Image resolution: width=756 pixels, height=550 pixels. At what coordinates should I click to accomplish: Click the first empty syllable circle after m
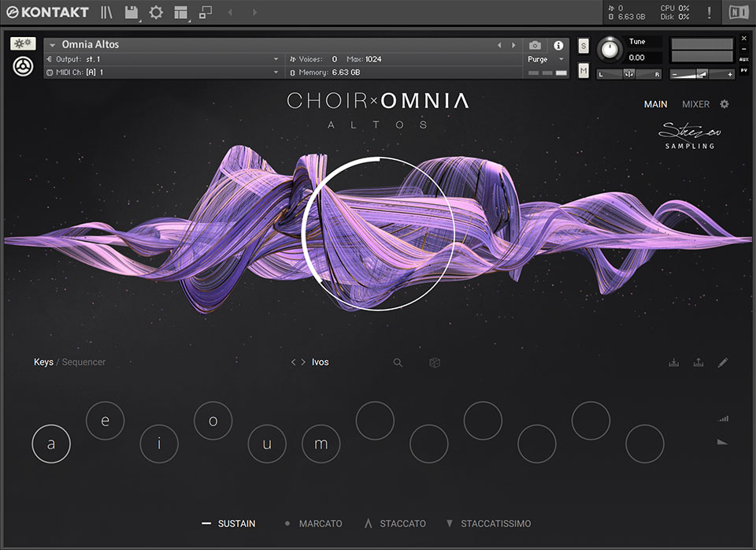point(375,421)
